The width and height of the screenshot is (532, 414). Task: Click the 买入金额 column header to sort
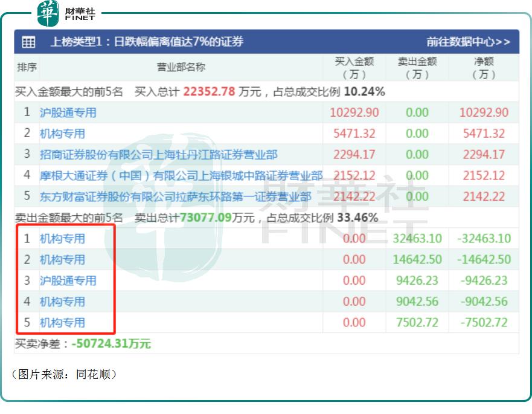pos(355,67)
